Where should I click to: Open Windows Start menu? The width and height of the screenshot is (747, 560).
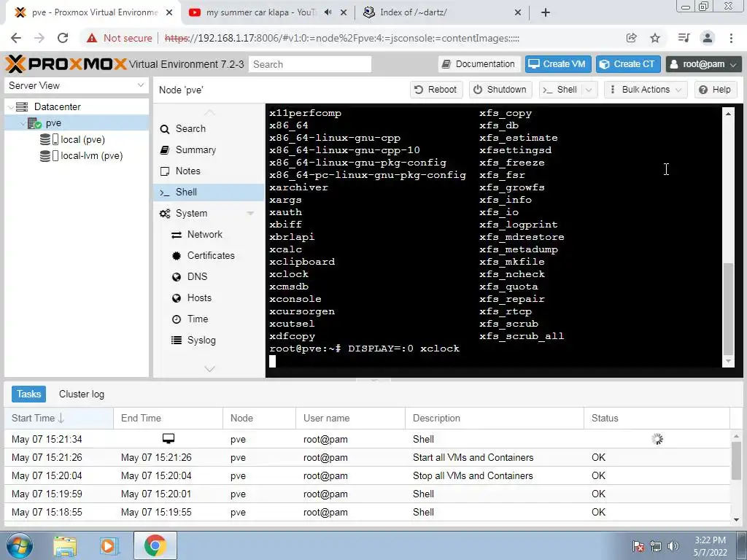tap(20, 545)
